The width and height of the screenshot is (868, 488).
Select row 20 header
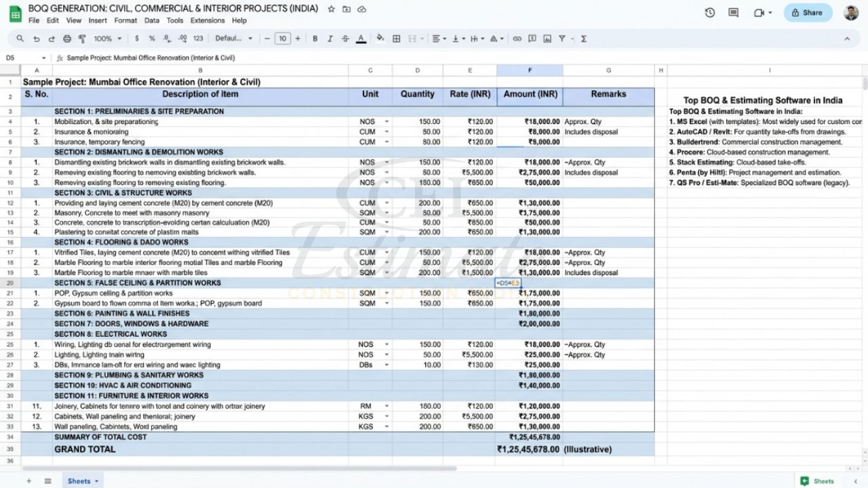[10, 283]
